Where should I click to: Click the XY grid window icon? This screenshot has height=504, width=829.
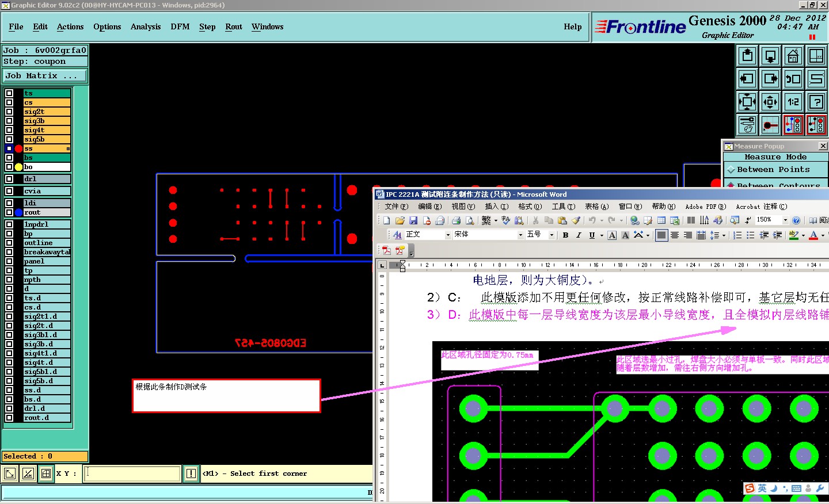pos(816,56)
